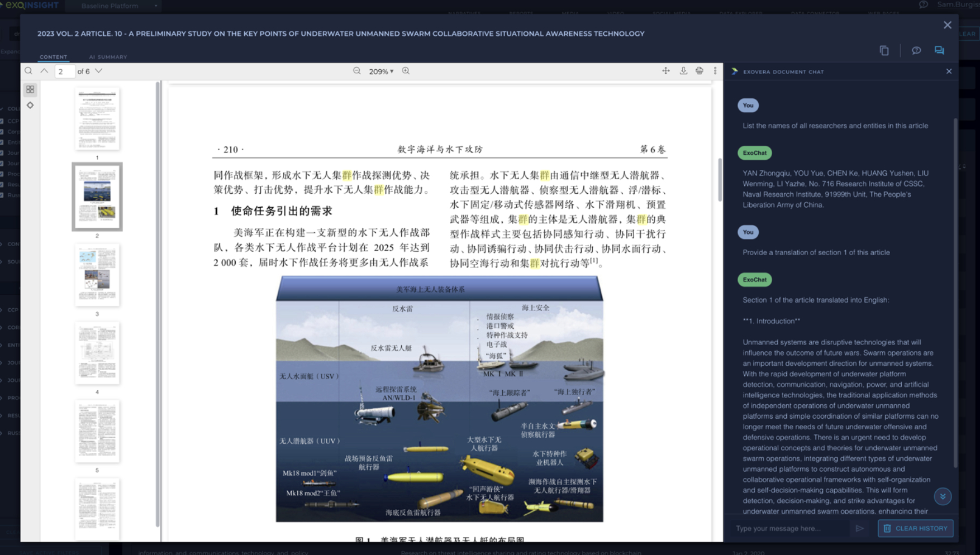Open the document chat panel icon
The image size is (980, 555).
click(939, 50)
